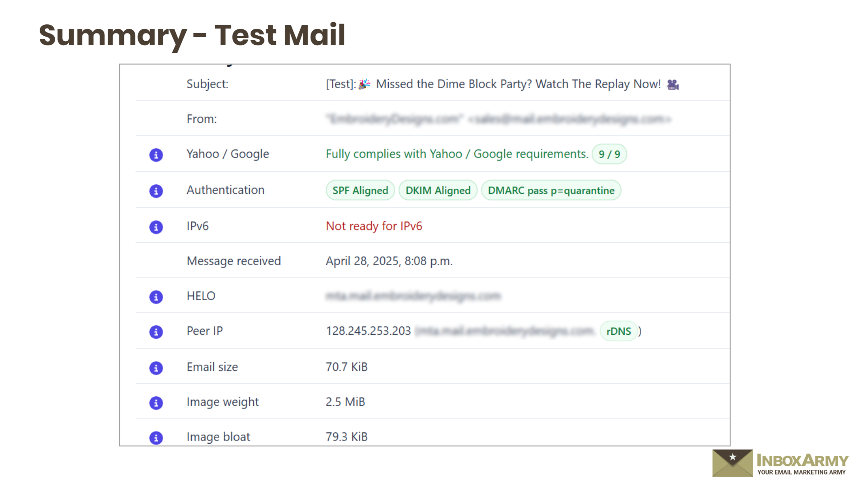The image size is (868, 488).
Task: Click the HELO row info icon
Action: click(156, 297)
